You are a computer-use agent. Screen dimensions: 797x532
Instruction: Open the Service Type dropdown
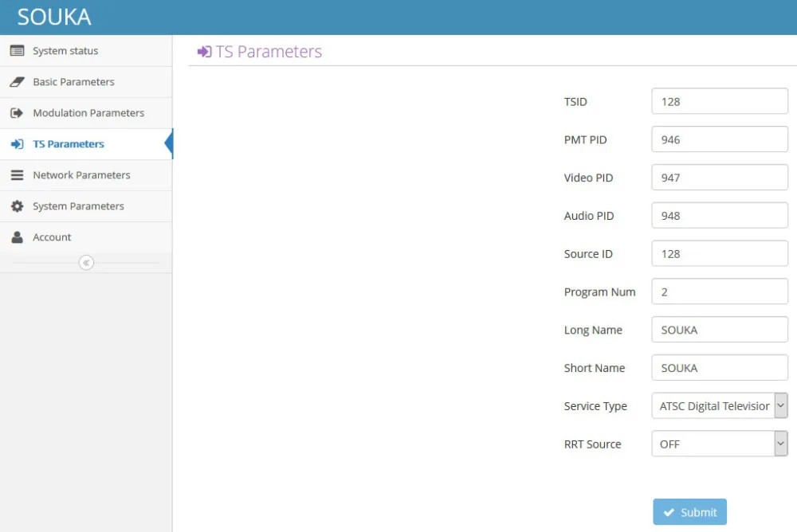[719, 405]
